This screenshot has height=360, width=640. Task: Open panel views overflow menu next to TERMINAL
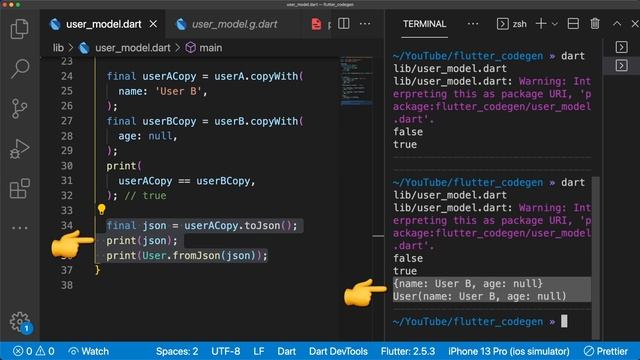(x=473, y=24)
